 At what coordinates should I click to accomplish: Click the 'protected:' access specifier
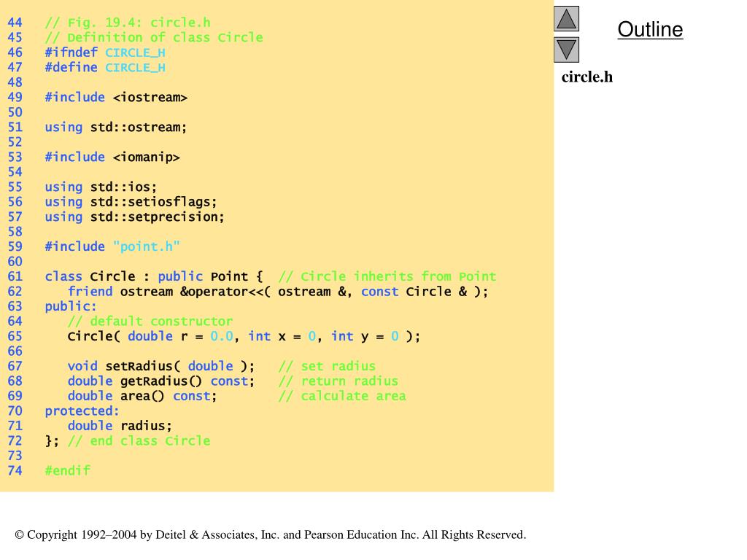coord(82,411)
